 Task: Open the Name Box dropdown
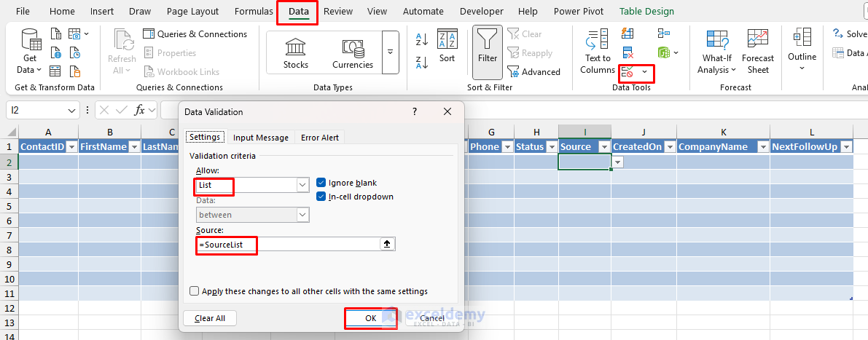(x=71, y=111)
